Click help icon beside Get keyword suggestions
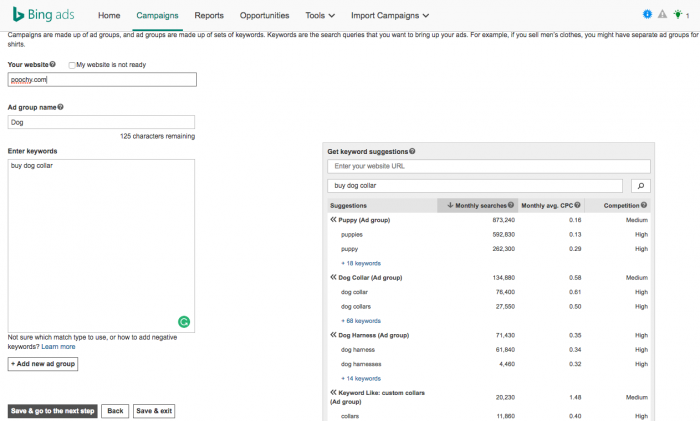Screen dimensions: 700x421 tap(413, 151)
